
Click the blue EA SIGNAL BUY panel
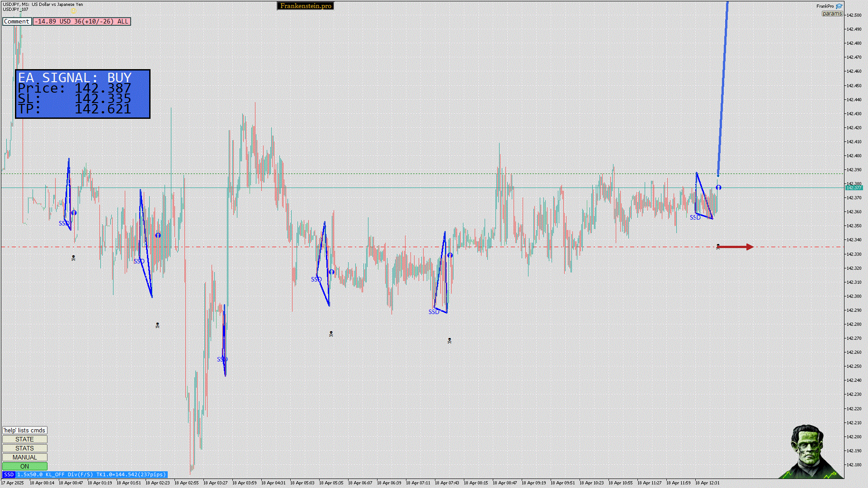coord(83,94)
